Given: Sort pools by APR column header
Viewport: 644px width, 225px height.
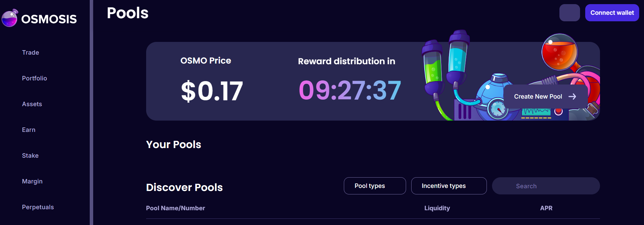Looking at the screenshot, I should coord(546,208).
